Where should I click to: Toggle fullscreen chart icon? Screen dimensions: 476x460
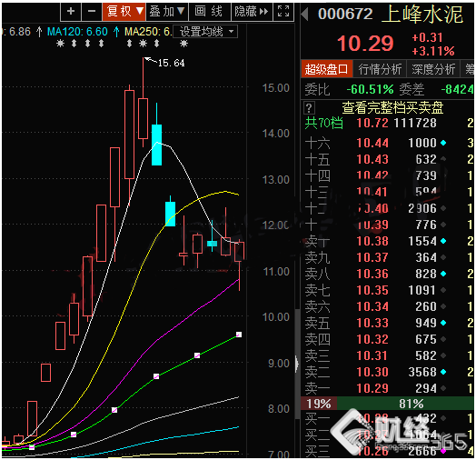point(283,12)
